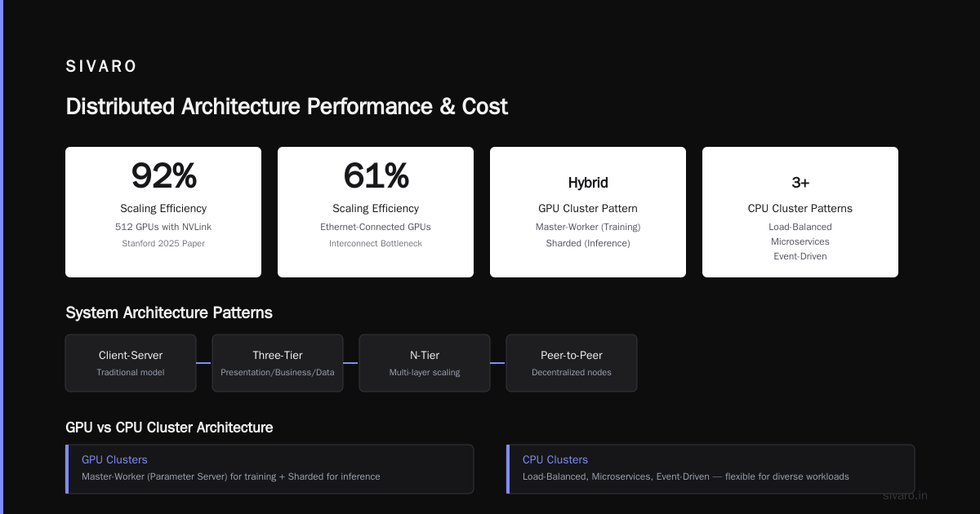Click the Hybrid card heading
The image size is (980, 514).
(x=588, y=183)
